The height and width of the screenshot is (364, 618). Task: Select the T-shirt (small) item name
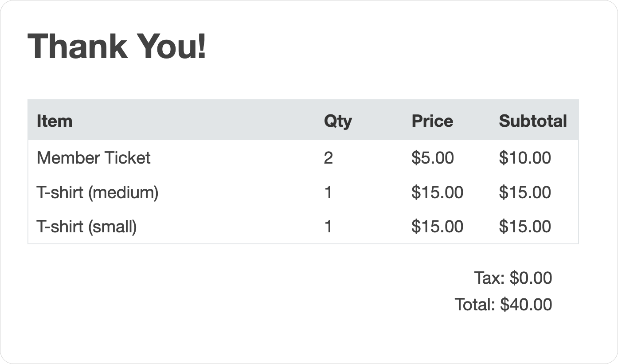87,227
